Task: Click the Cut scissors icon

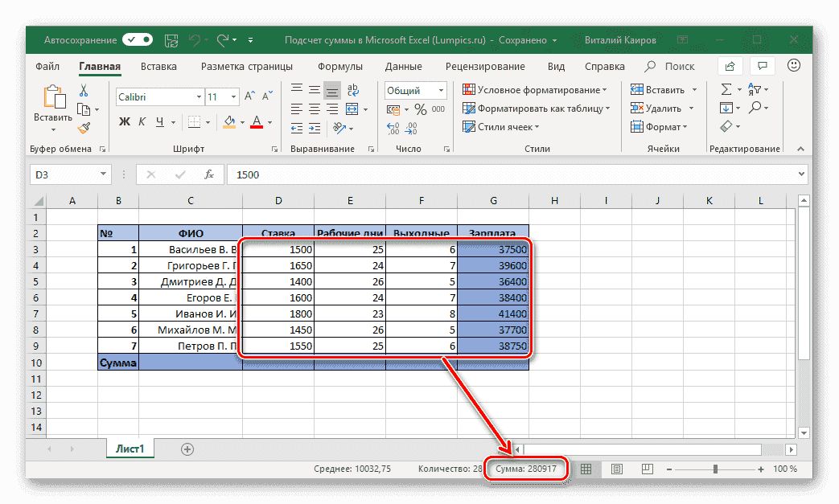Action: [83, 89]
